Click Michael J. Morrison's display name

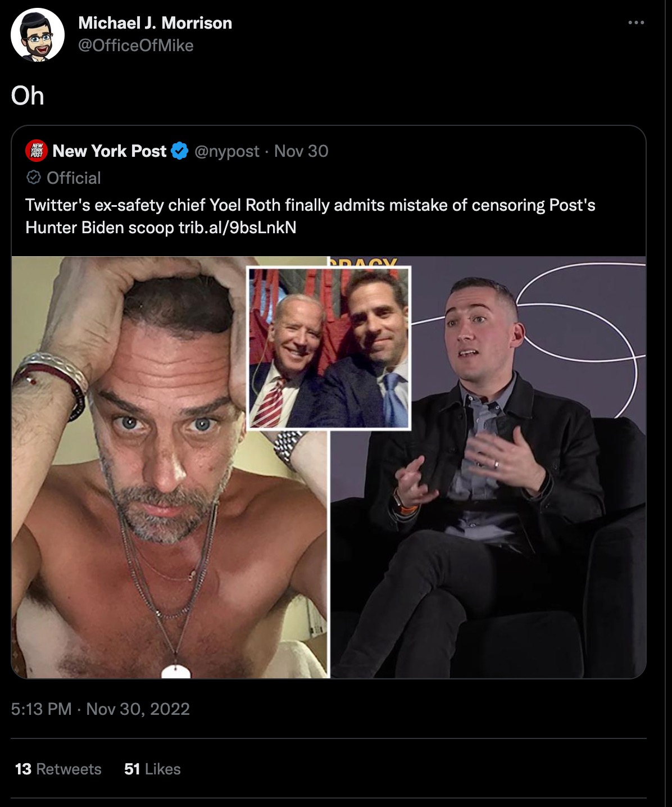[x=155, y=23]
